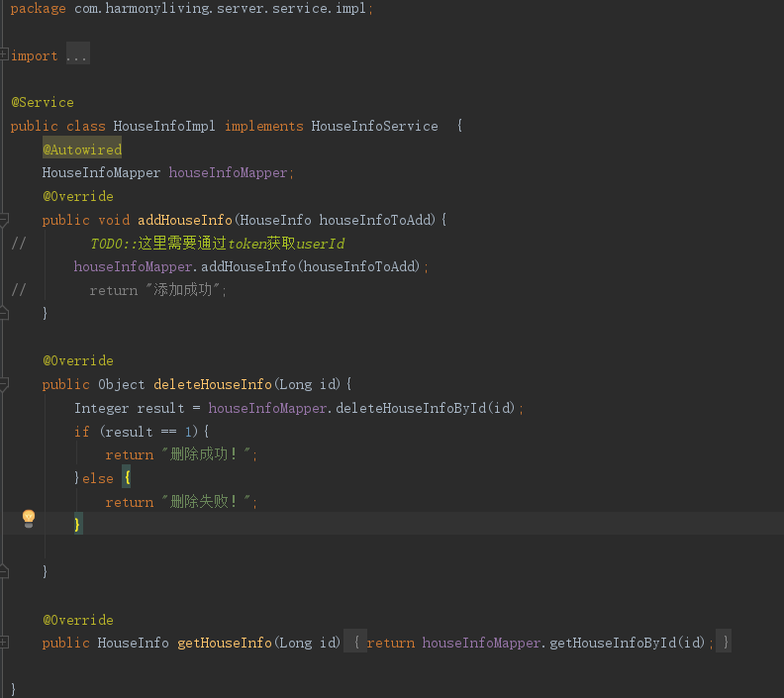784x698 pixels.
Task: Click the package name com.harmonyliving.server.service.impl
Action: click(220, 9)
